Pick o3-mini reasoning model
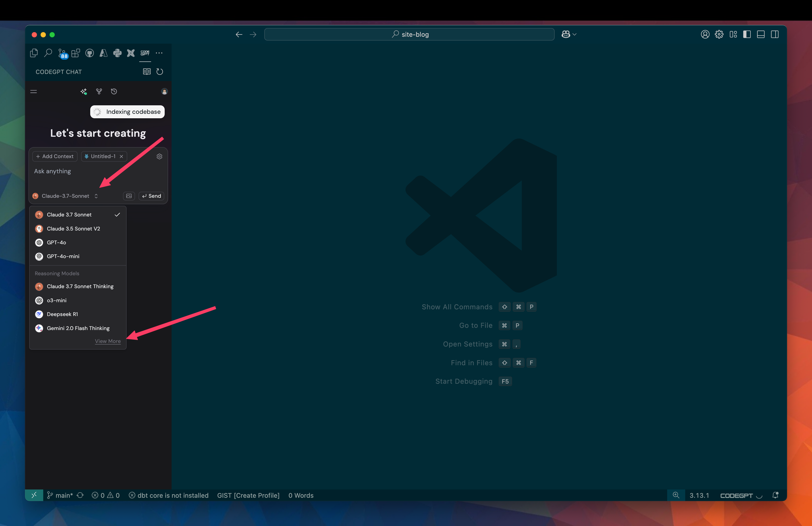 click(x=78, y=300)
